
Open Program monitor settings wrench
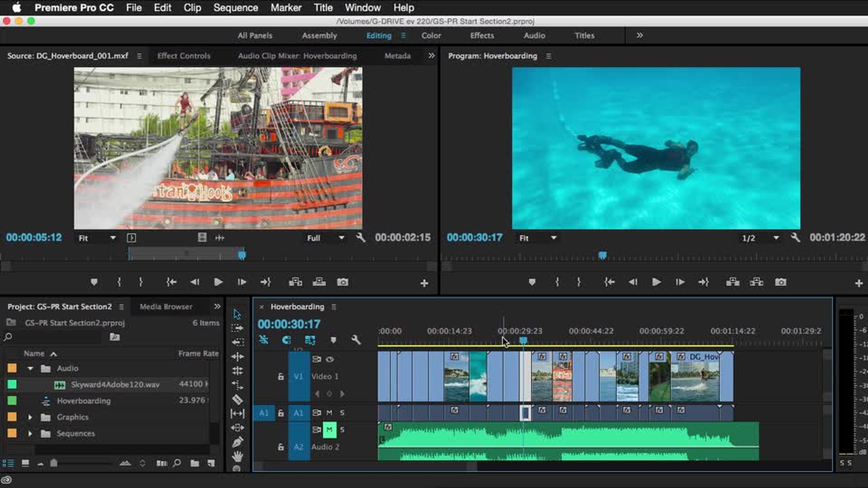click(x=796, y=238)
